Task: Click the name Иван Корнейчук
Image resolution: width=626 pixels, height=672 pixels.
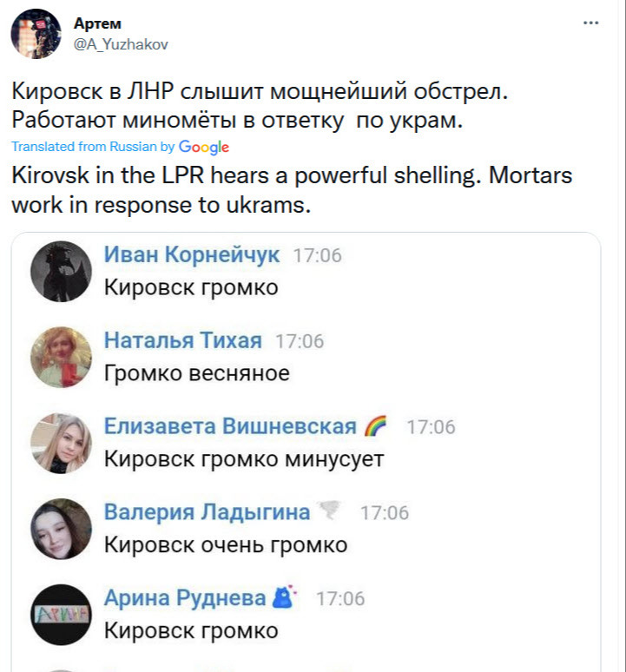Action: (x=192, y=255)
